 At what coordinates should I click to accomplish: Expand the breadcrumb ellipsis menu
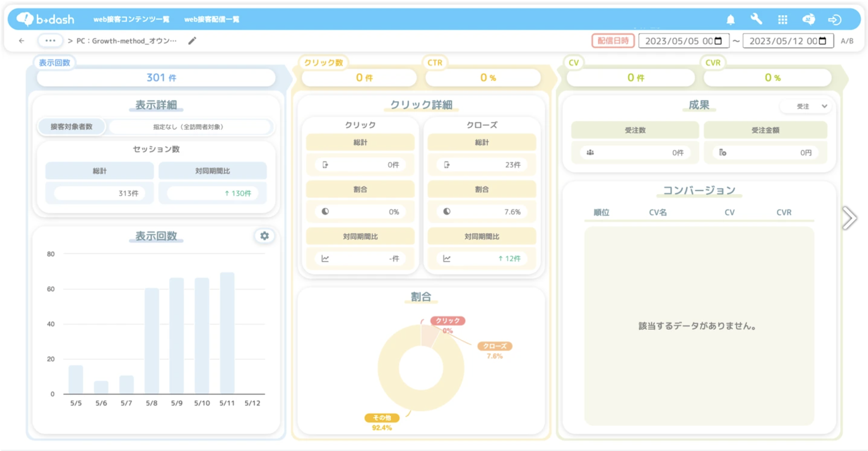coord(50,41)
